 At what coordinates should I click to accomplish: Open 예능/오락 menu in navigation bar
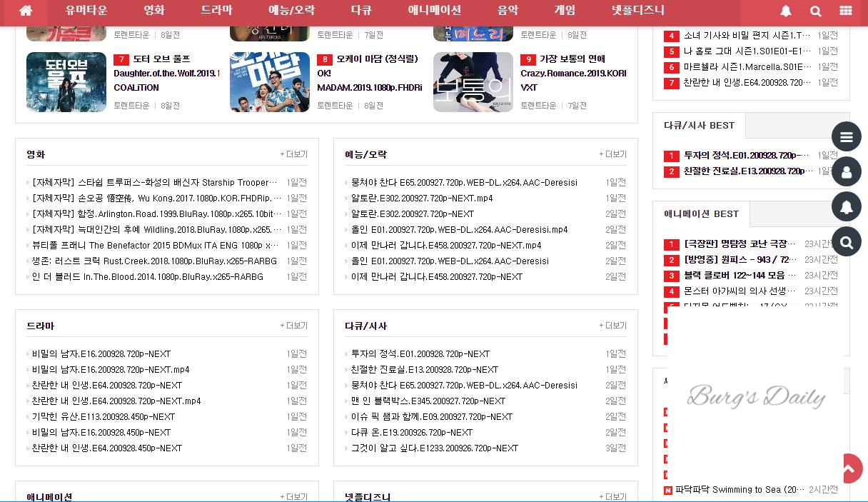tap(291, 10)
